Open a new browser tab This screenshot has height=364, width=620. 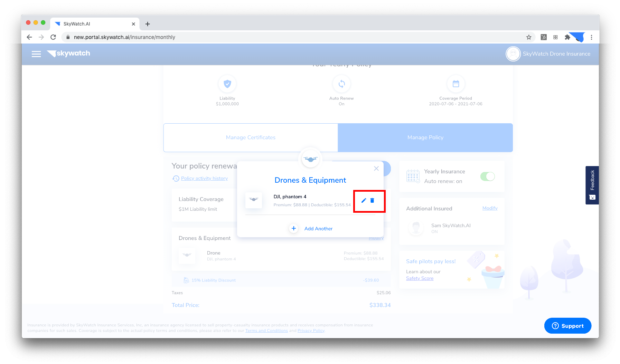(x=148, y=24)
